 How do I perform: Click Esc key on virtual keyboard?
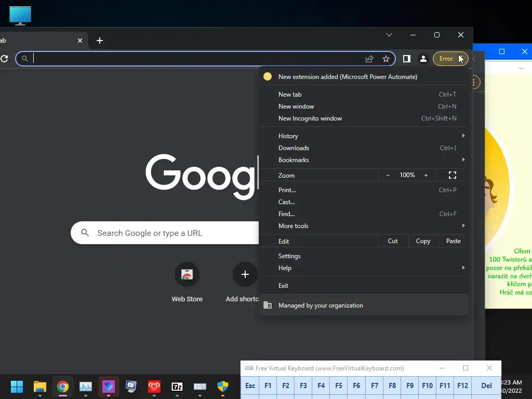(x=250, y=386)
